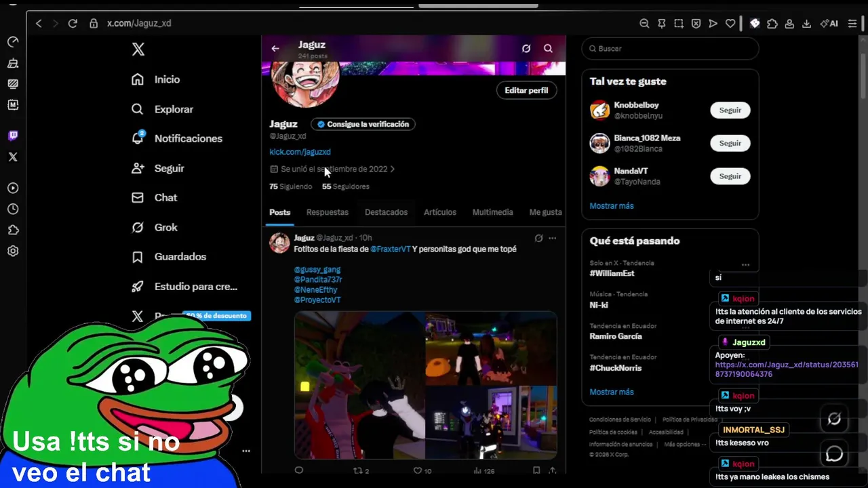This screenshot has width=868, height=488.
Task: Open Seguir in the left navigation
Action: pyautogui.click(x=157, y=168)
